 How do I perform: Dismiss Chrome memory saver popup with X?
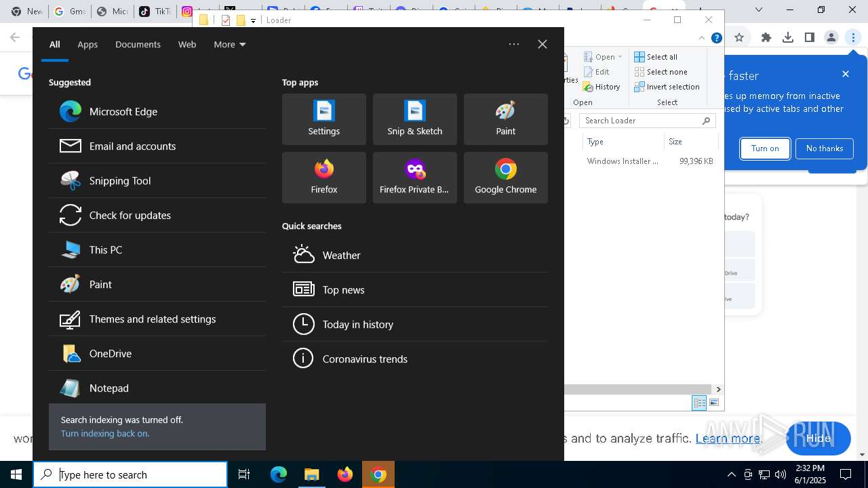pos(846,74)
